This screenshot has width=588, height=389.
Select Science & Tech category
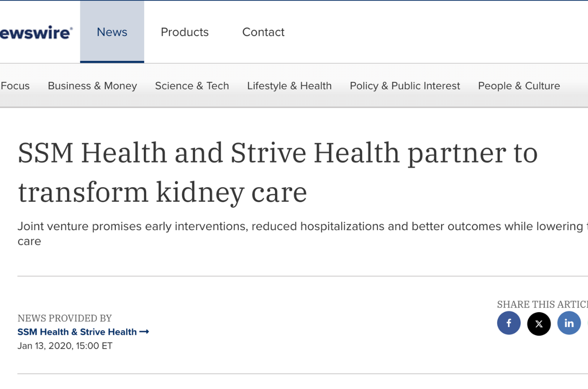[x=192, y=85]
